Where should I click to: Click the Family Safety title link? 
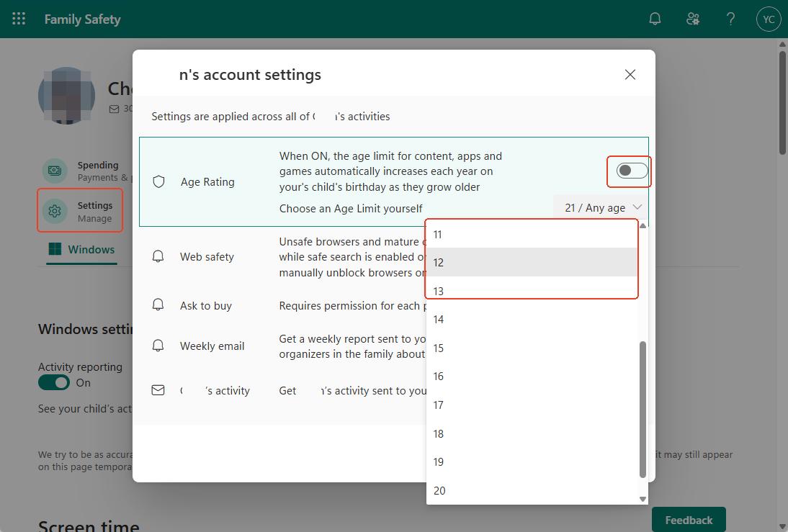coord(82,19)
